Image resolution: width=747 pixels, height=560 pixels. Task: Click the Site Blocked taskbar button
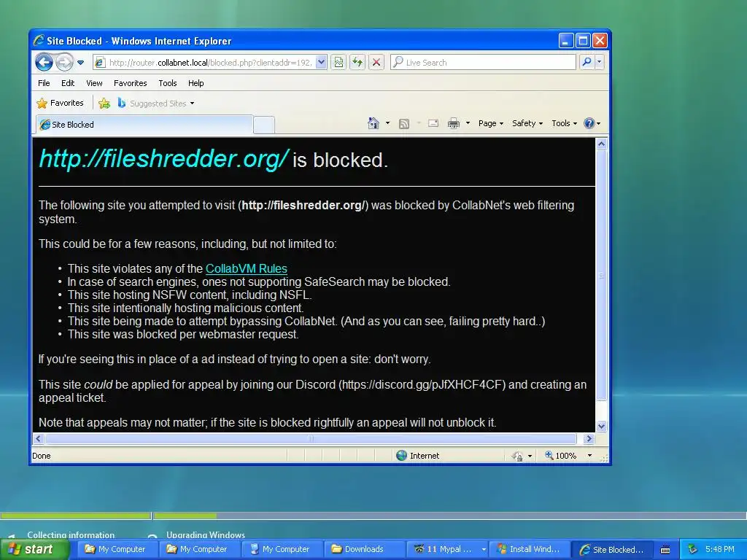tap(613, 550)
